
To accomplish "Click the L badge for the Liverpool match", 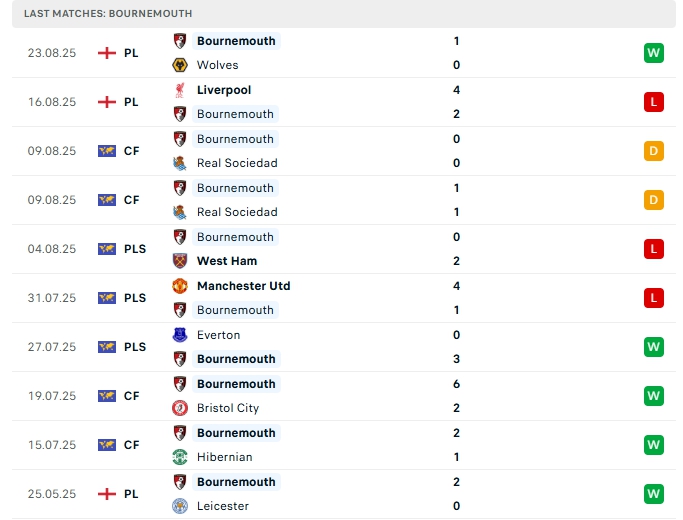I will click(x=654, y=102).
